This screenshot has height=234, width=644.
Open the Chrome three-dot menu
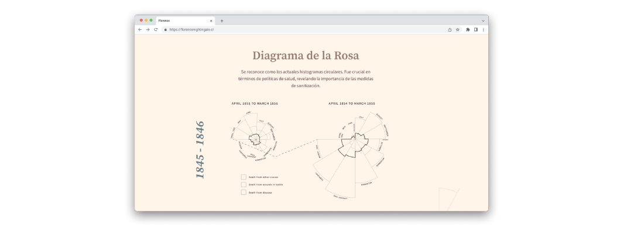[483, 29]
